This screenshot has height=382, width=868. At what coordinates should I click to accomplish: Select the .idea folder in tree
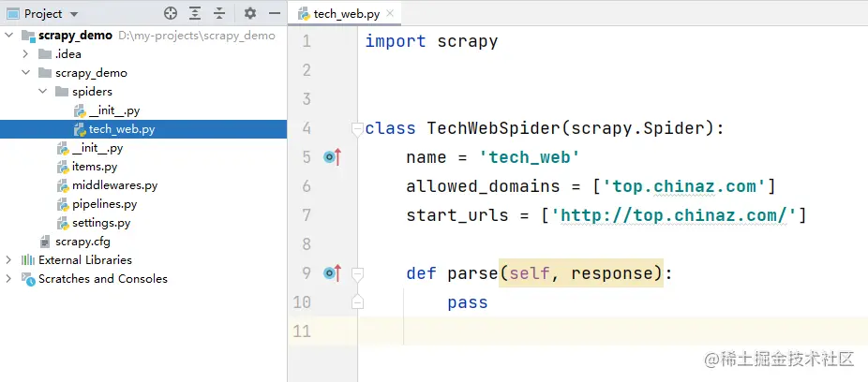pyautogui.click(x=59, y=54)
